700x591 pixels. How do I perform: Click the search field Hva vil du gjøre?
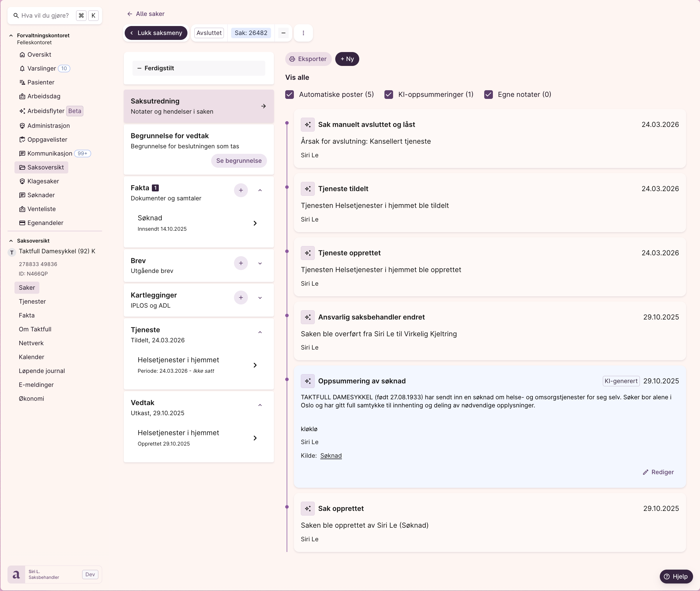click(x=45, y=15)
